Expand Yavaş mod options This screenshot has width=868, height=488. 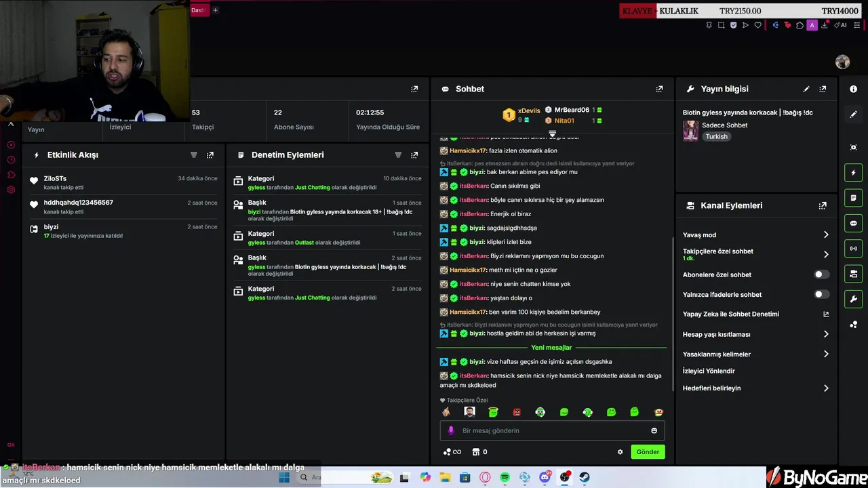click(826, 235)
